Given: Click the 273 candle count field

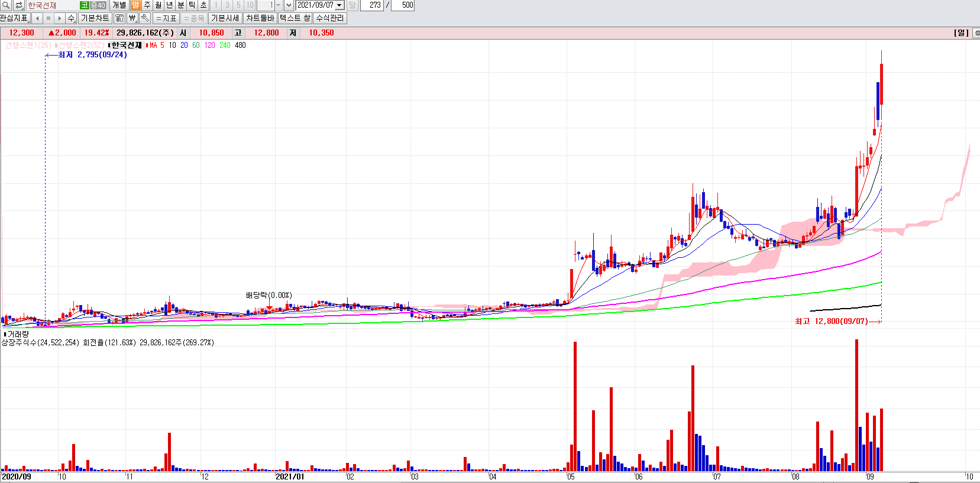Looking at the screenshot, I should pyautogui.click(x=372, y=5).
